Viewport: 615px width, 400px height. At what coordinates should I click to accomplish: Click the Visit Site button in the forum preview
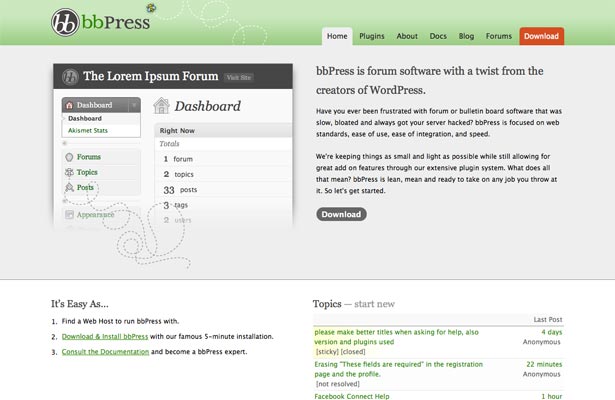pyautogui.click(x=238, y=77)
